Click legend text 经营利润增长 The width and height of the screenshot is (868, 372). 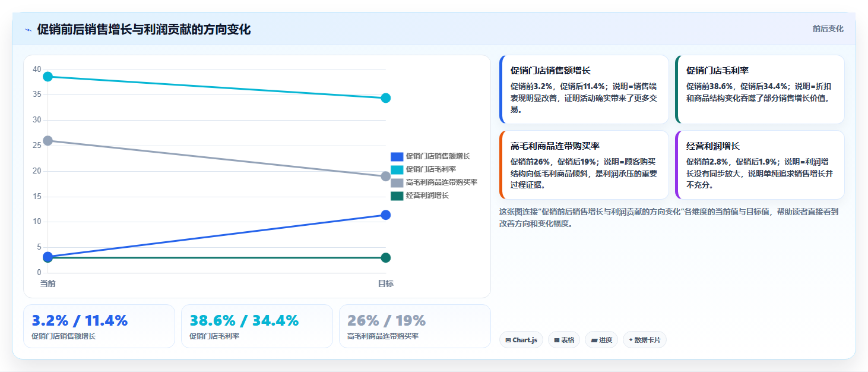click(427, 196)
